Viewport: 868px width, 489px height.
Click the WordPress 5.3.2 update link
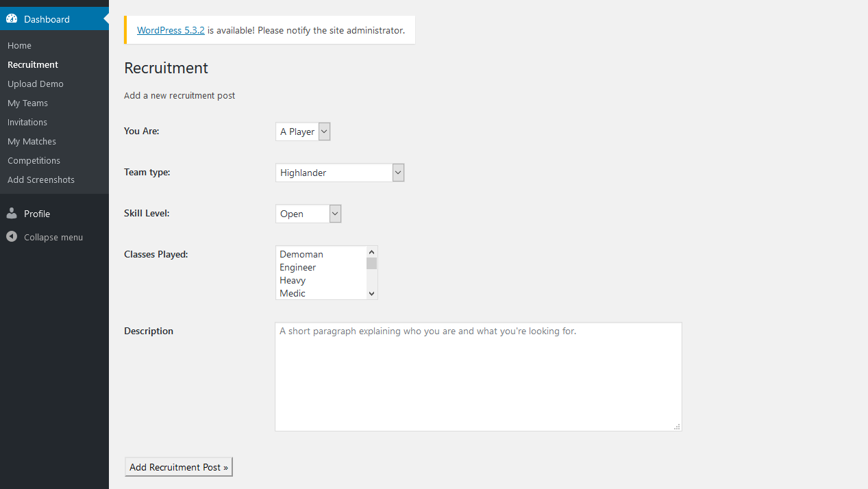tap(171, 30)
